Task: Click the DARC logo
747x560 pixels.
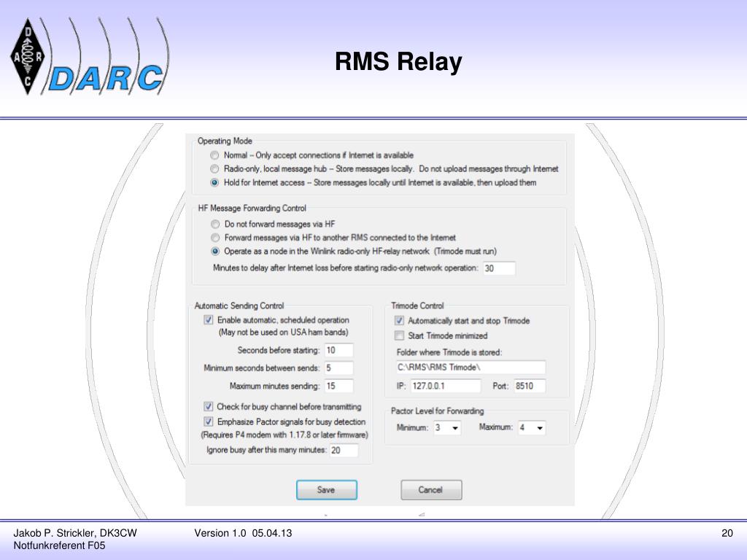Action: point(89,56)
